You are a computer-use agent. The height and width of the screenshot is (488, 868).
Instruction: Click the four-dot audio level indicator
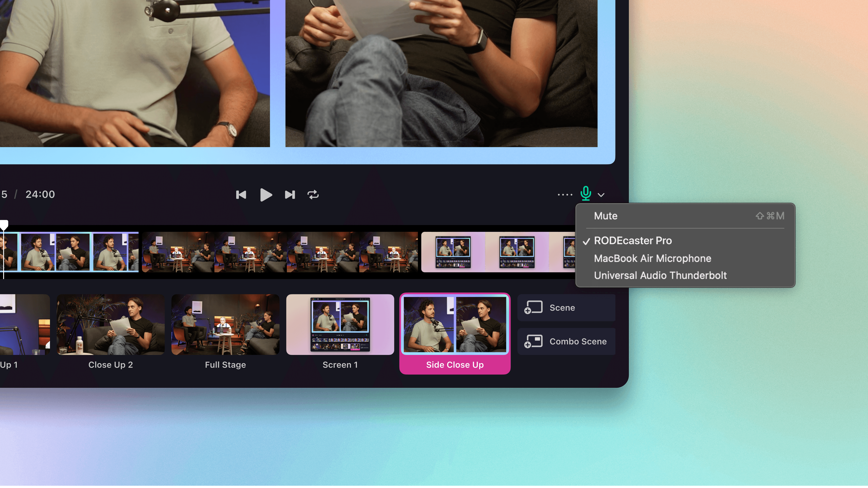[x=565, y=195]
